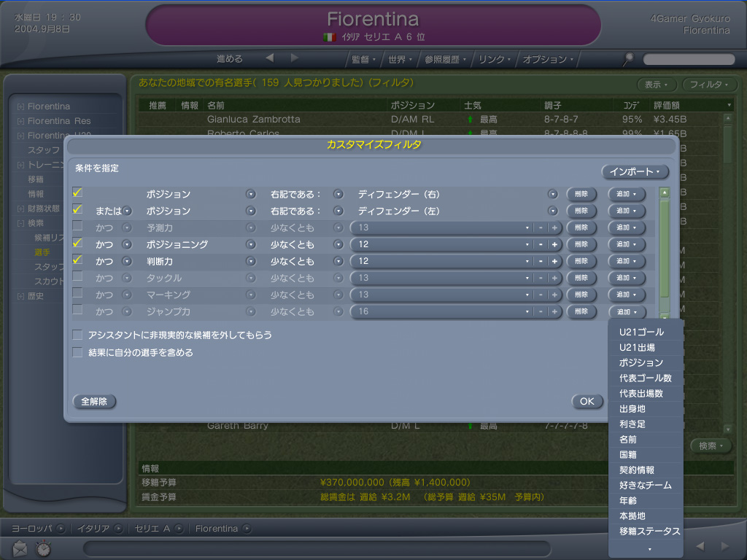
Task: Click plus stepper on 予測力 row
Action: [x=554, y=227]
